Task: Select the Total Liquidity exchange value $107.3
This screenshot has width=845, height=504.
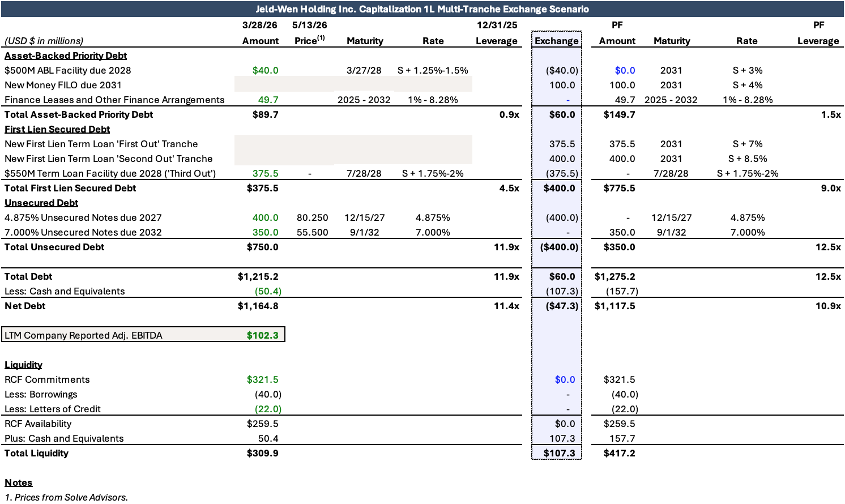Action: (x=559, y=453)
